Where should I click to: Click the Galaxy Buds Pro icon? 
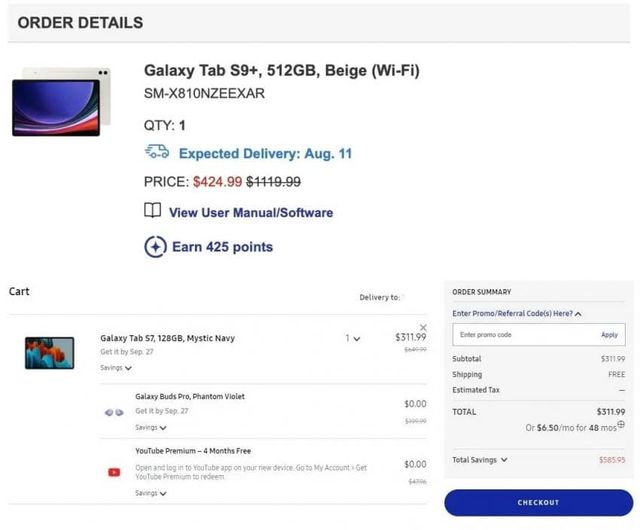coord(114,412)
